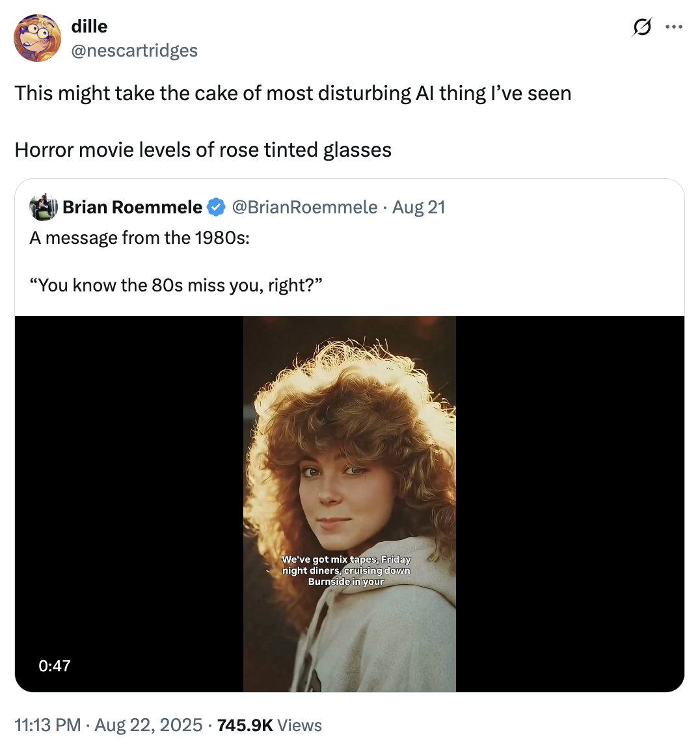This screenshot has width=700, height=752.
Task: Click the verified badge next to Brian Roemmele
Action: (215, 207)
